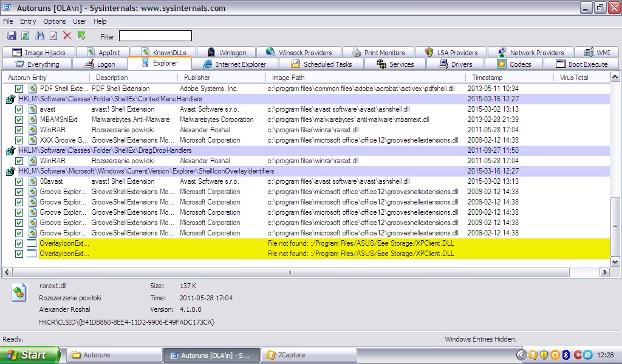
Task: Switch to the Everything tab
Action: pos(37,64)
